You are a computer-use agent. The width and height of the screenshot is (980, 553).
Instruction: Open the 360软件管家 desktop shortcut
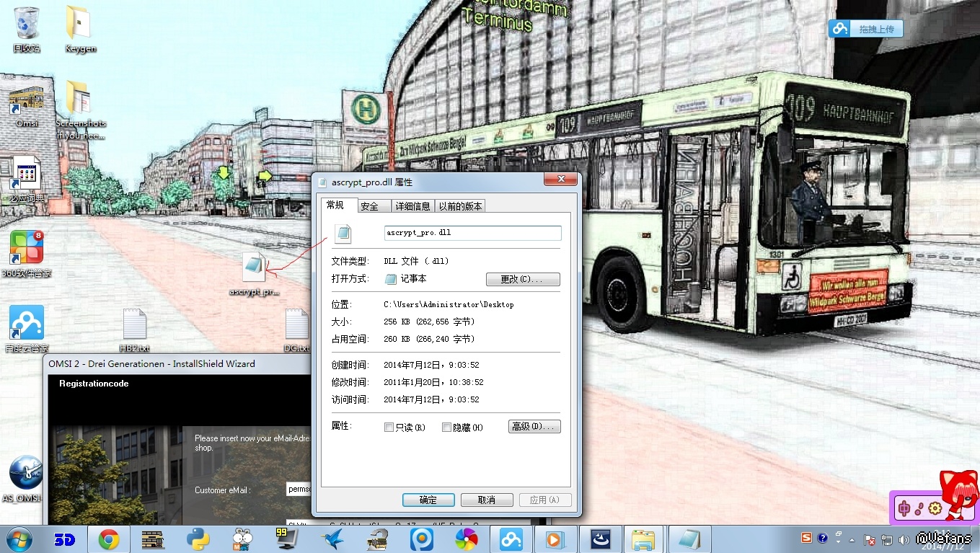pos(27,247)
